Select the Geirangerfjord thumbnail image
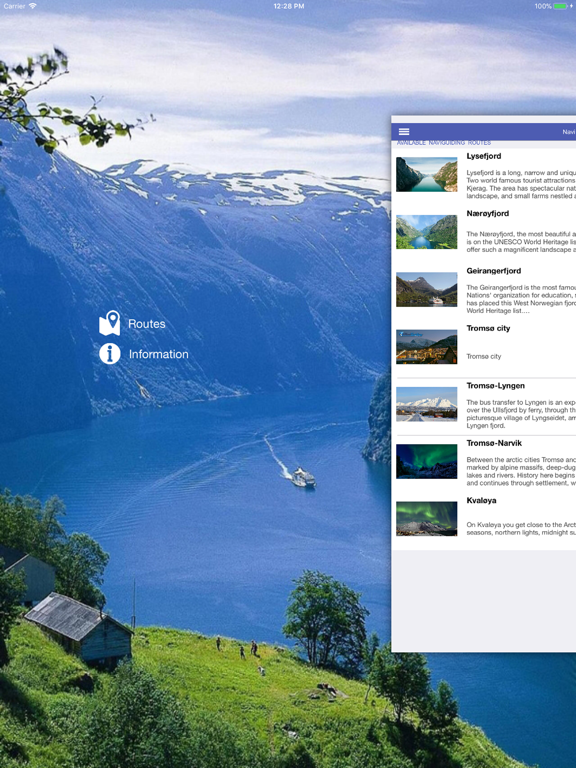Viewport: 576px width, 768px height. (427, 289)
